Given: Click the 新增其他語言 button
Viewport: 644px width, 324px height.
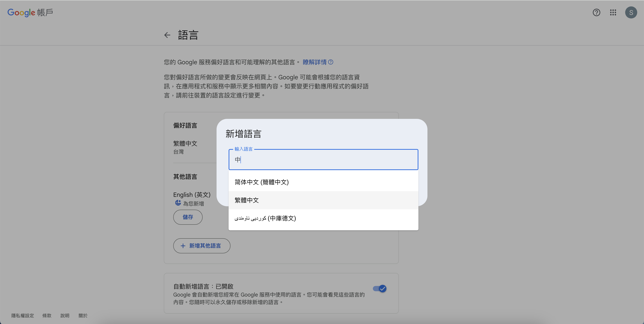Looking at the screenshot, I should pos(201,246).
